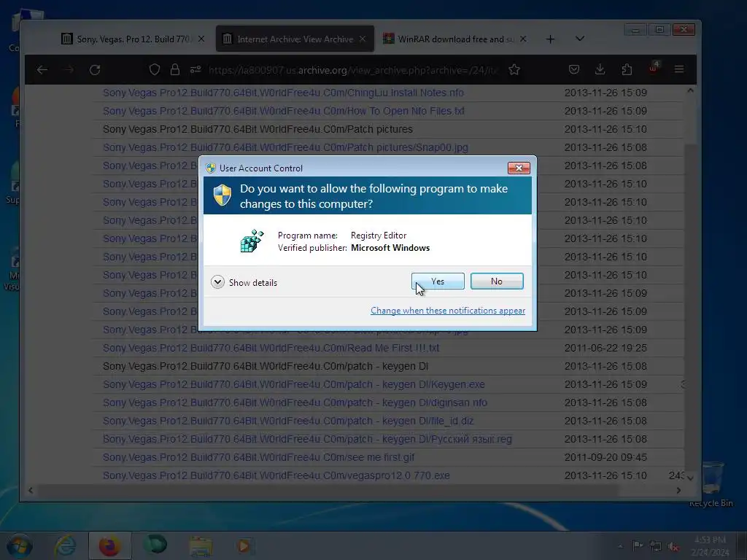Reload the current page
This screenshot has width=747, height=560.
95,70
